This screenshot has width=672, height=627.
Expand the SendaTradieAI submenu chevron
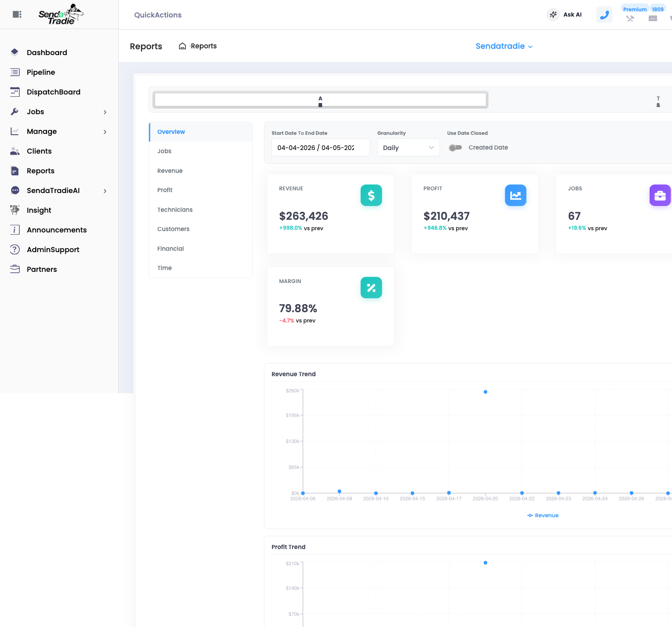tap(105, 191)
